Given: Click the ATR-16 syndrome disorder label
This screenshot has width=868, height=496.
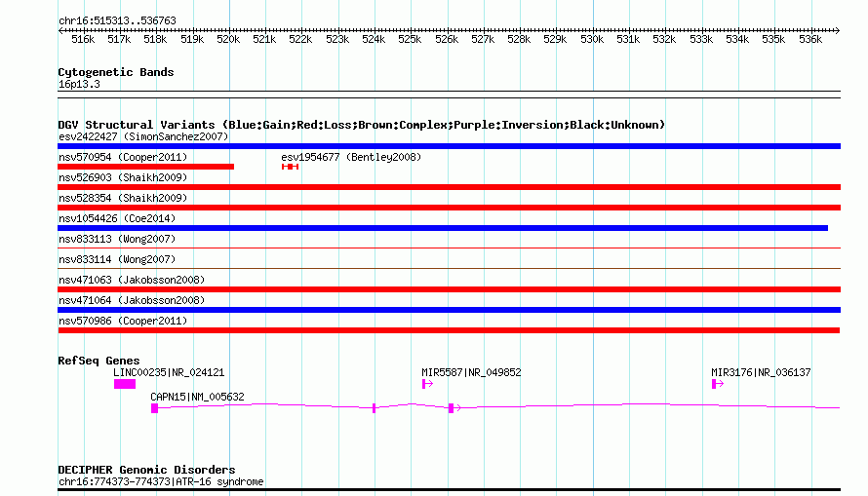Looking at the screenshot, I should pos(161,481).
